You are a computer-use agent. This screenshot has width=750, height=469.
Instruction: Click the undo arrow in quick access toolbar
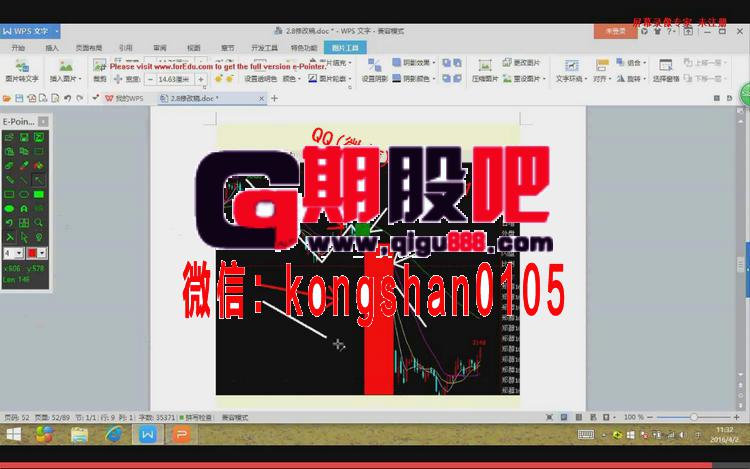[67, 98]
